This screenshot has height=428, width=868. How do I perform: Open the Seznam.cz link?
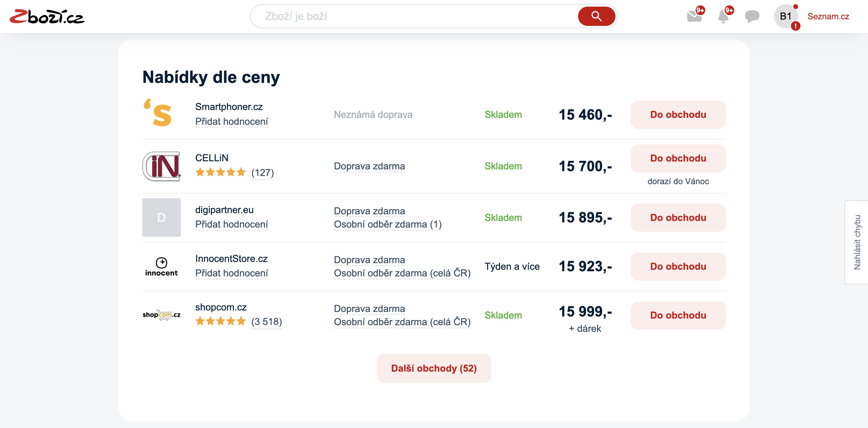828,16
